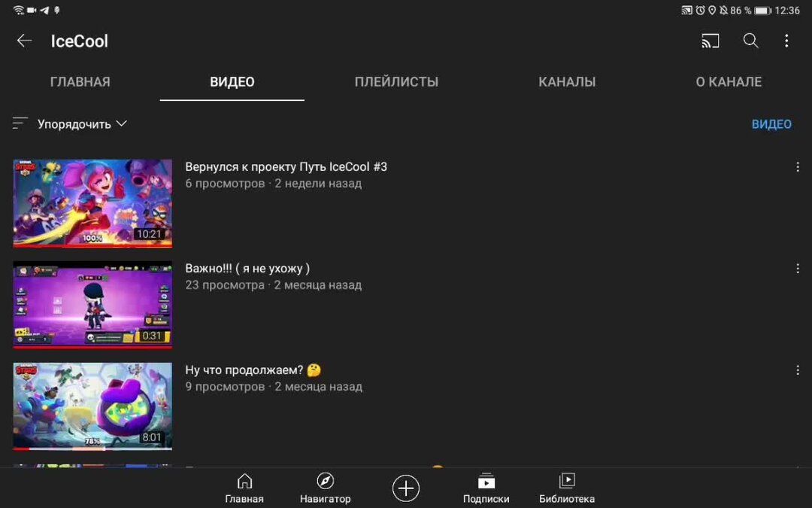The width and height of the screenshot is (812, 508).
Task: Switch to the ПЛЕЙЛИСТЫ tab
Action: coord(396,82)
